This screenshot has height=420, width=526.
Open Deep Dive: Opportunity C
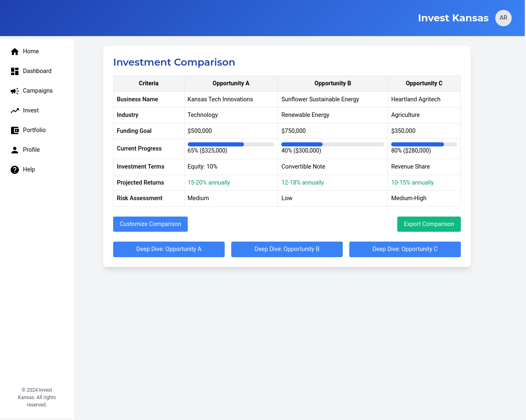tap(405, 249)
